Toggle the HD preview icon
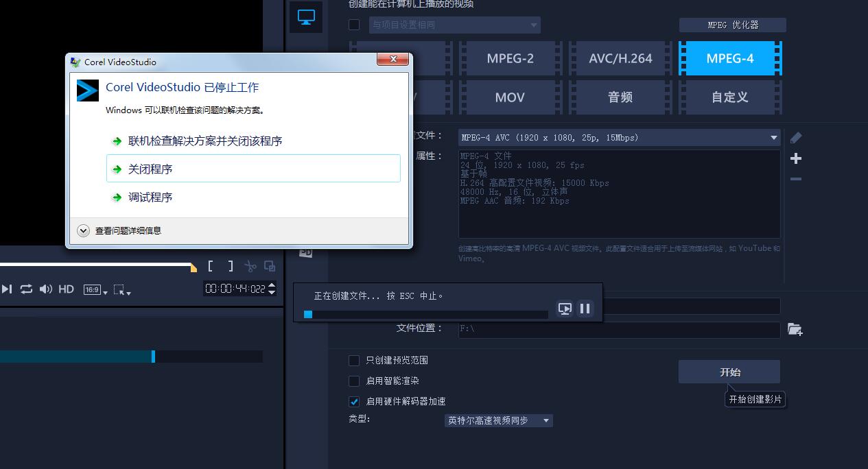 coord(66,289)
